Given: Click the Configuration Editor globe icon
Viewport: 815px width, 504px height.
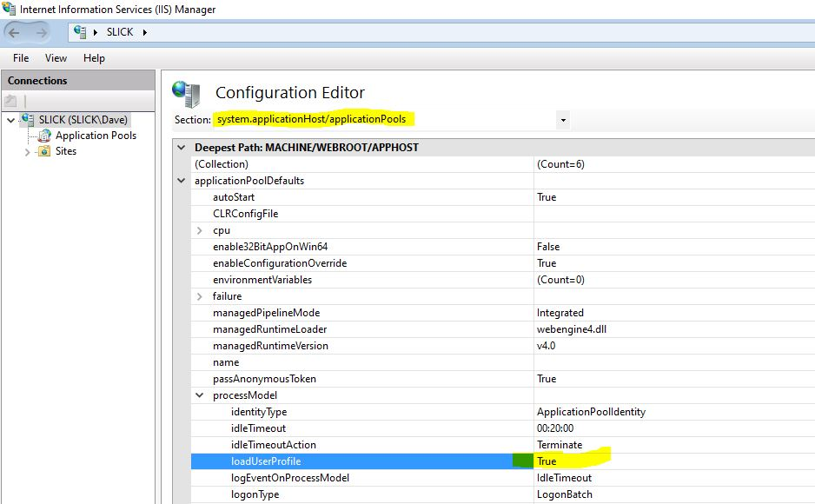Looking at the screenshot, I should point(187,92).
